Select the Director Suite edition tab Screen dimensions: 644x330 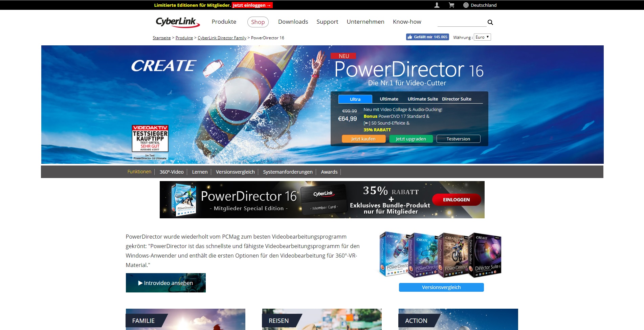tap(457, 99)
